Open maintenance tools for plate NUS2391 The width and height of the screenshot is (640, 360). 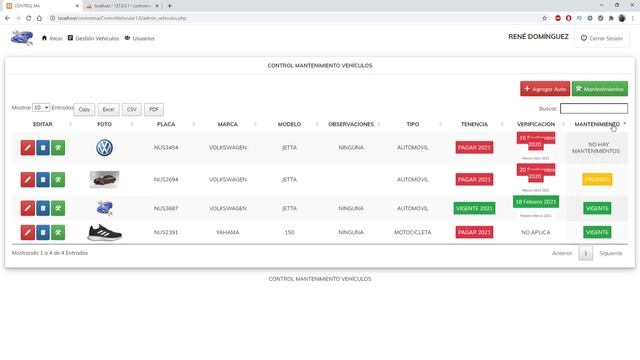[58, 232]
